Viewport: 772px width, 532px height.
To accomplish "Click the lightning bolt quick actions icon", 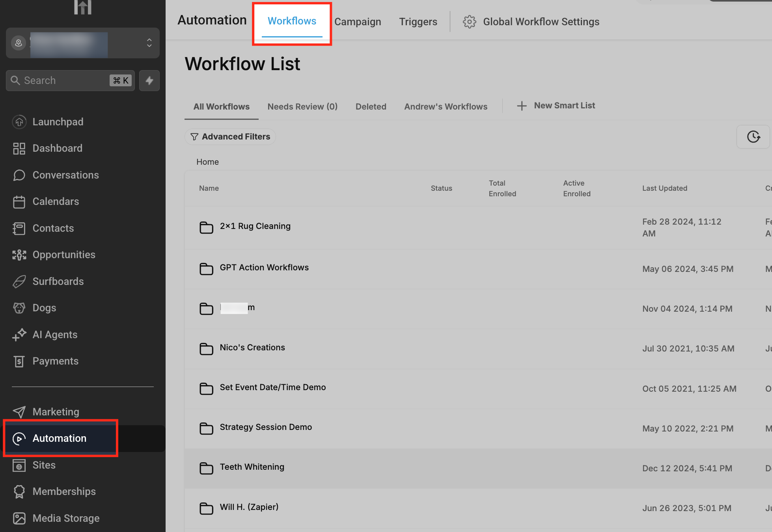I will pyautogui.click(x=149, y=81).
